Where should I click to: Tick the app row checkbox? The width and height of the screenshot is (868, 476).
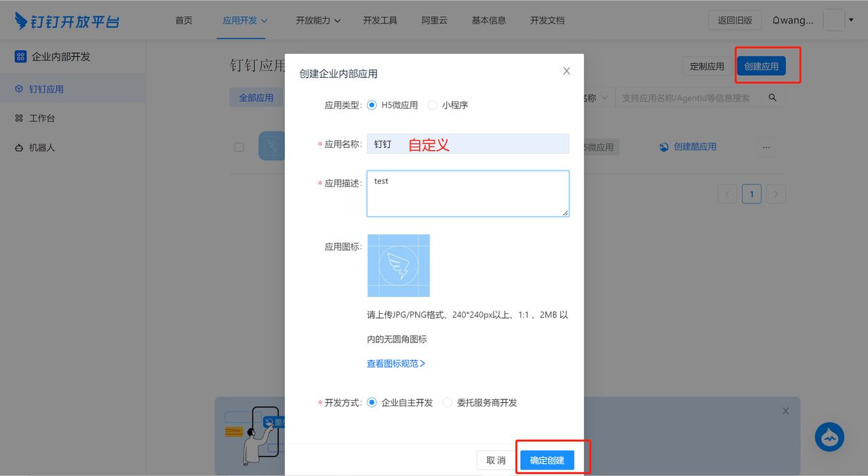click(x=239, y=147)
